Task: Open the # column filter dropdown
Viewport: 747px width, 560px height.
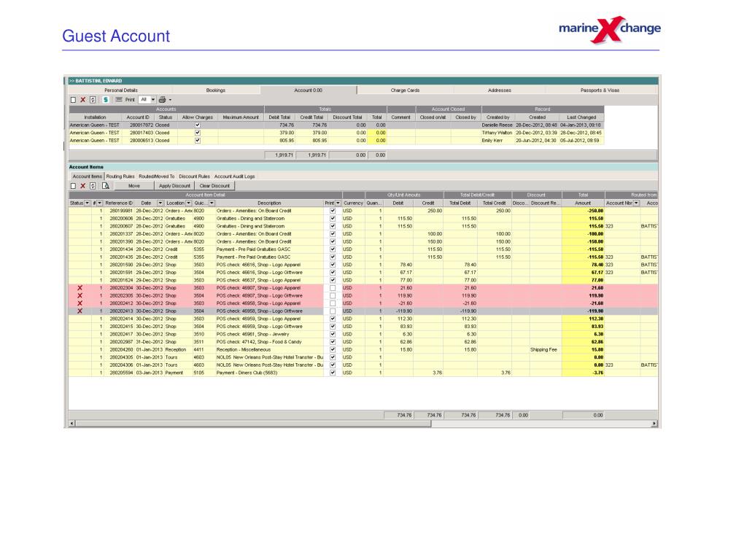Action: tap(99, 203)
